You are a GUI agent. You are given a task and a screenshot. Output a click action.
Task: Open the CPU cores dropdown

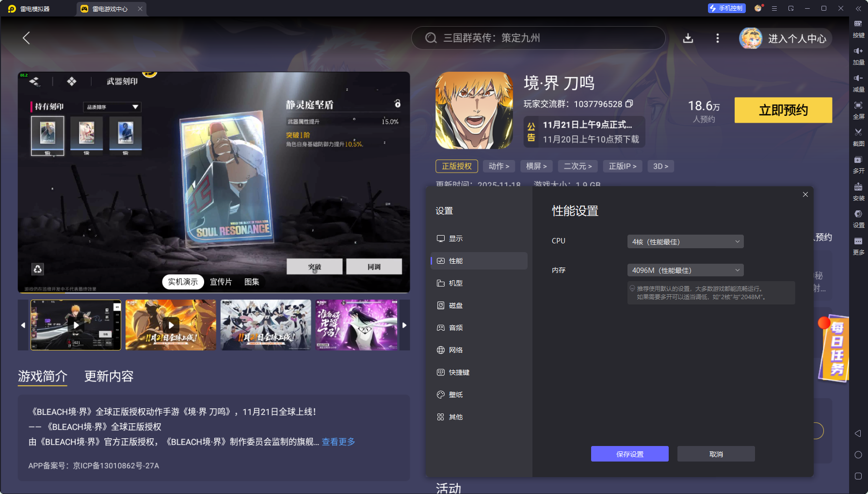click(x=685, y=241)
